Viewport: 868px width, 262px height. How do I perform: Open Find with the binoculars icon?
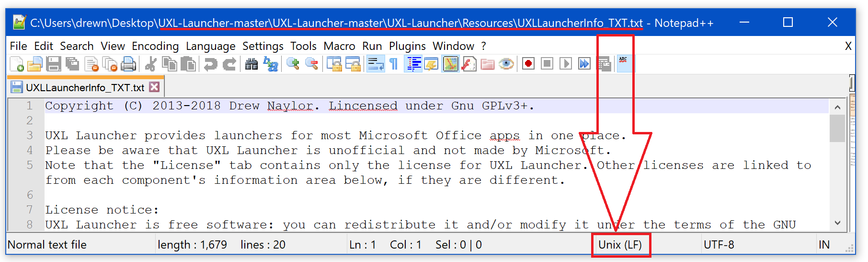[251, 64]
